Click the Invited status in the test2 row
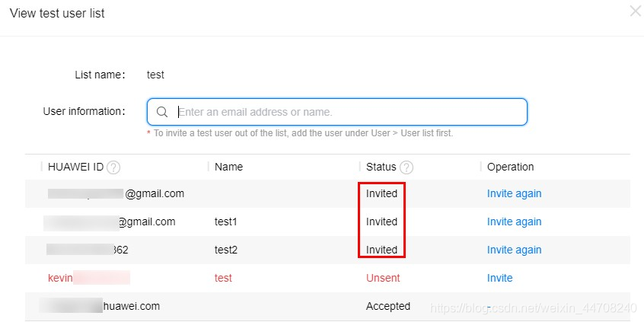 (x=381, y=250)
